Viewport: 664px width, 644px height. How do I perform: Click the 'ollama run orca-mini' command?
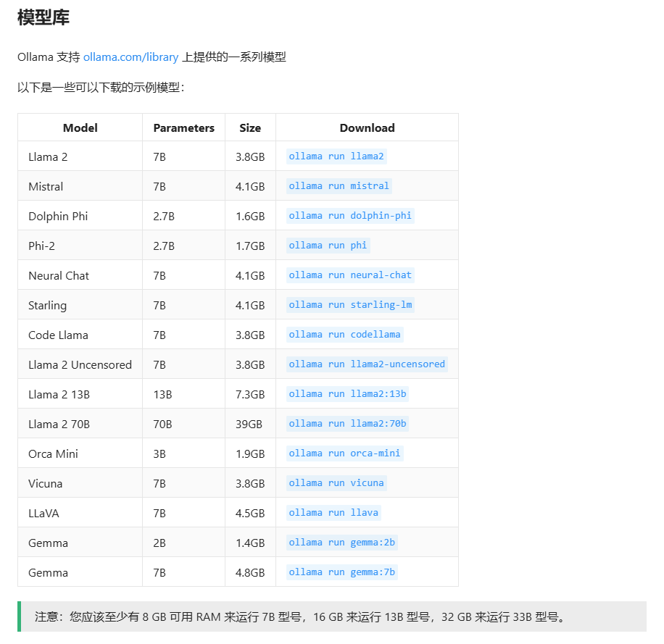345,453
